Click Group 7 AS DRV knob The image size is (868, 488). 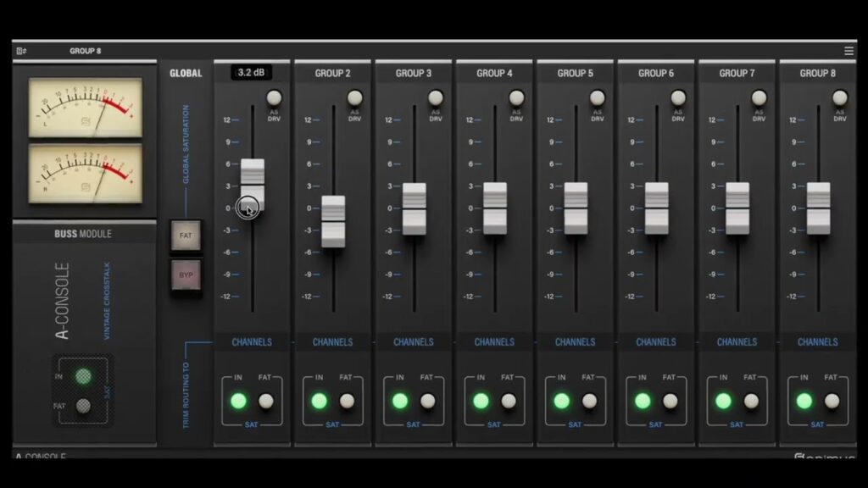click(759, 98)
